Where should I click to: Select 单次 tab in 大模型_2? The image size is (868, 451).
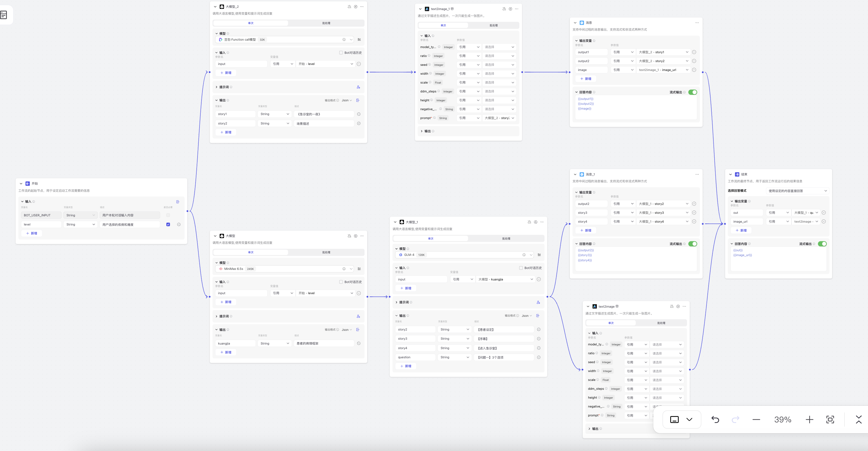(251, 23)
